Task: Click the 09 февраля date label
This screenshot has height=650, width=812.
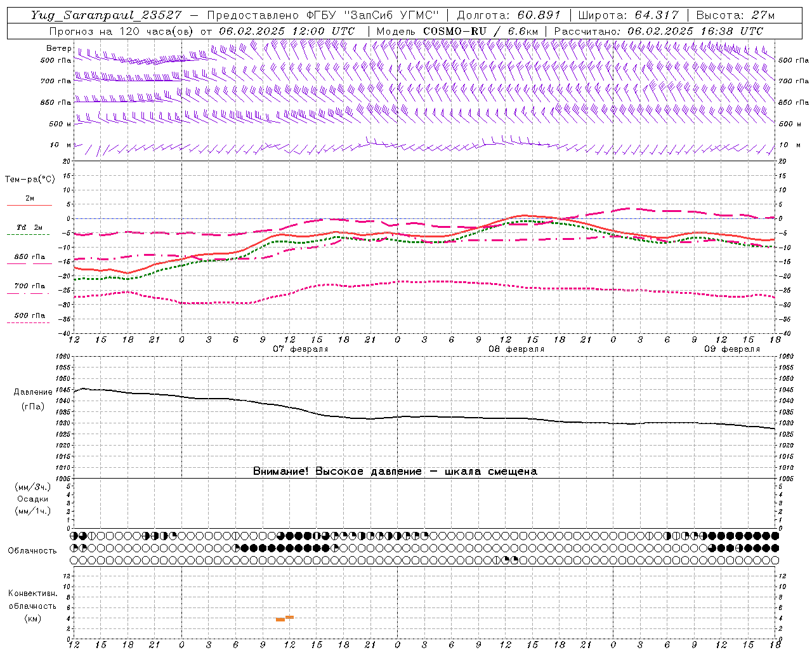Action: click(732, 349)
